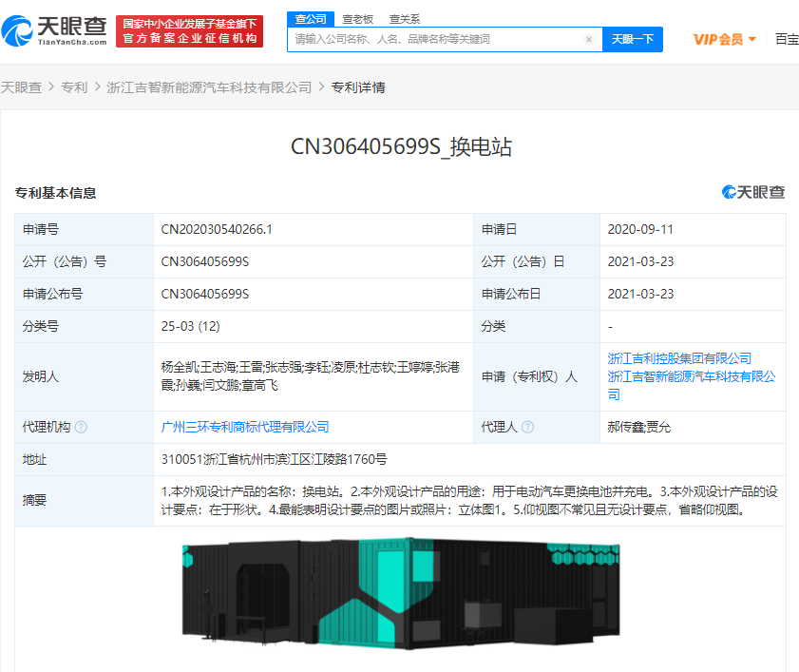This screenshot has height=672, width=799.
Task: Click the 申请号 label cell
Action: (x=84, y=229)
